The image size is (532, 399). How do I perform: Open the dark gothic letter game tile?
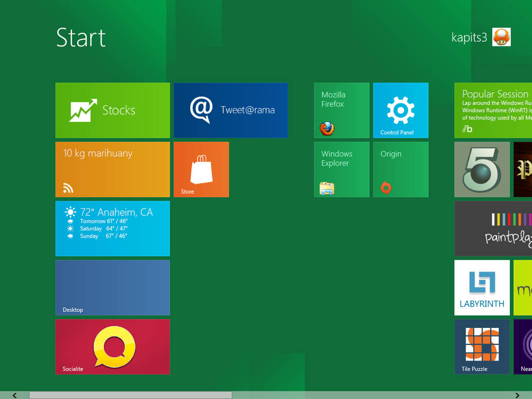(x=523, y=169)
